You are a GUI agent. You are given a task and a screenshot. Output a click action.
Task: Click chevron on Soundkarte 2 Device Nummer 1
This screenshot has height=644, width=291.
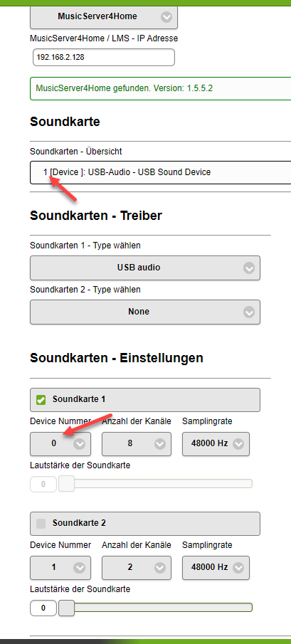[x=79, y=568]
